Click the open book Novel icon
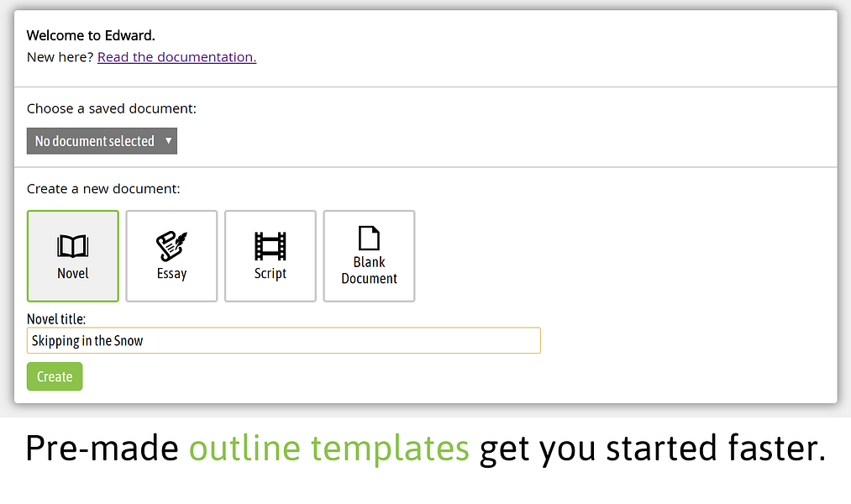 (73, 246)
